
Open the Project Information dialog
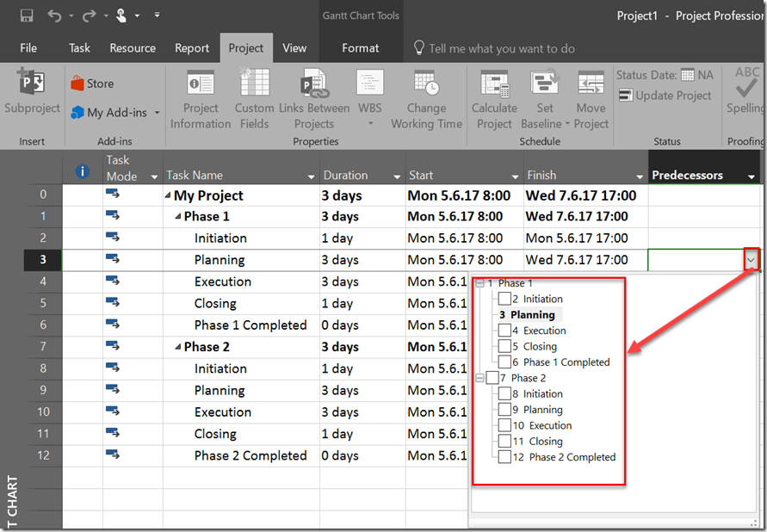coord(201,84)
